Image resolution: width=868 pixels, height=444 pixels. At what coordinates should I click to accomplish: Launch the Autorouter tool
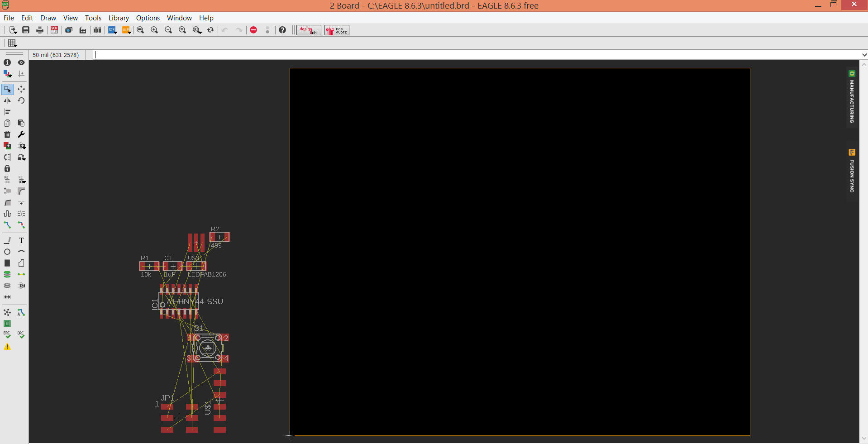coord(21,312)
